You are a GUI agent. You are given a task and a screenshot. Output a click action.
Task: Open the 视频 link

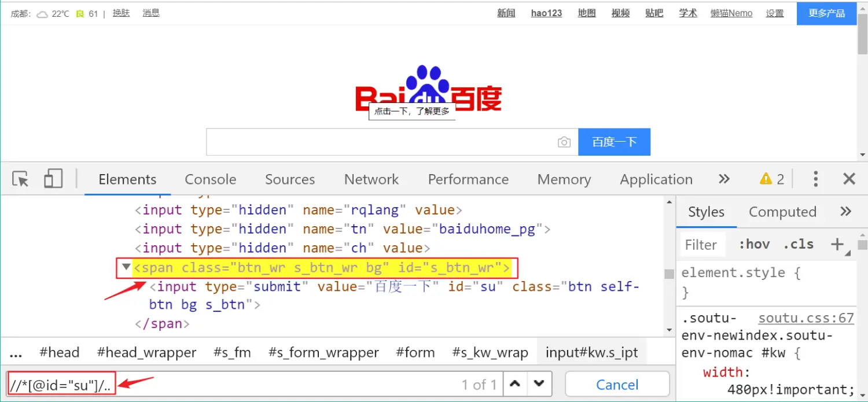620,13
